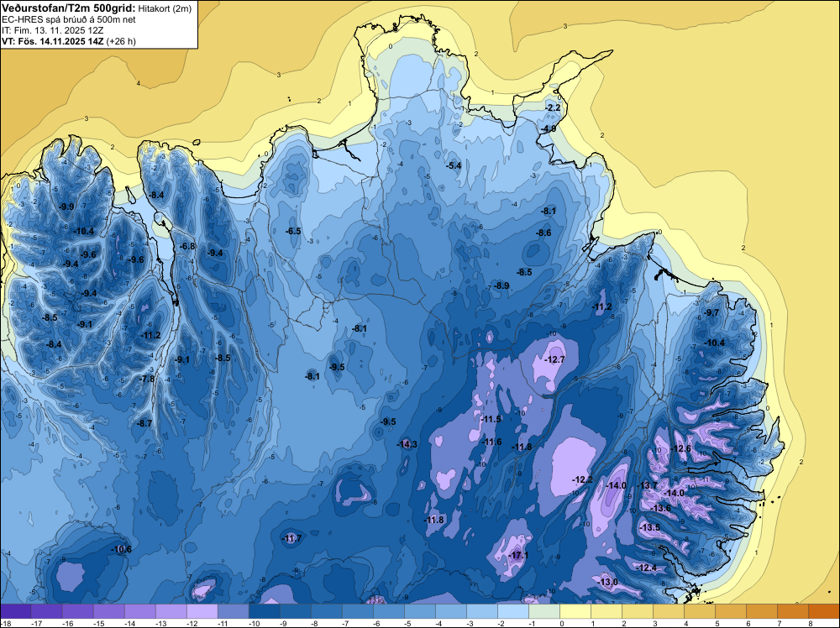This screenshot has width=840, height=628.
Task: Click the -13.5 temperature label
Action: coord(650,527)
